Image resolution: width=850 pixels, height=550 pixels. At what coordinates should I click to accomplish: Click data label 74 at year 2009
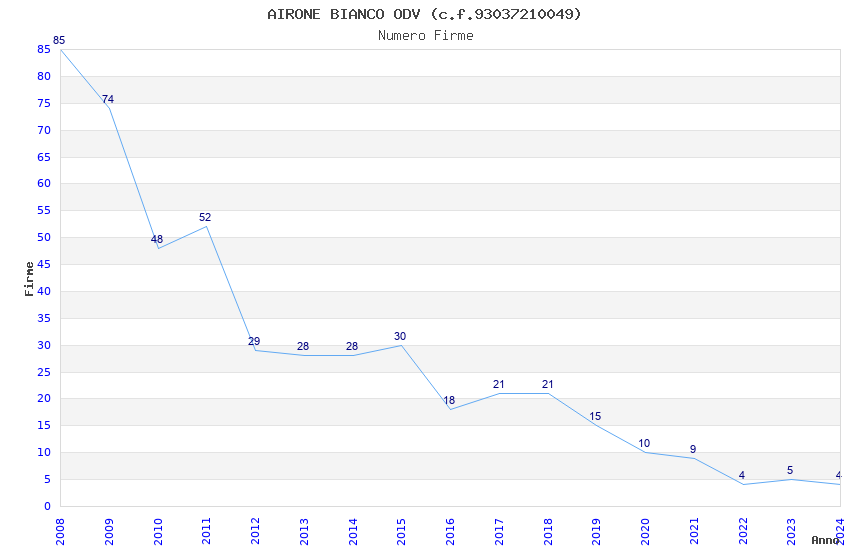(x=108, y=99)
